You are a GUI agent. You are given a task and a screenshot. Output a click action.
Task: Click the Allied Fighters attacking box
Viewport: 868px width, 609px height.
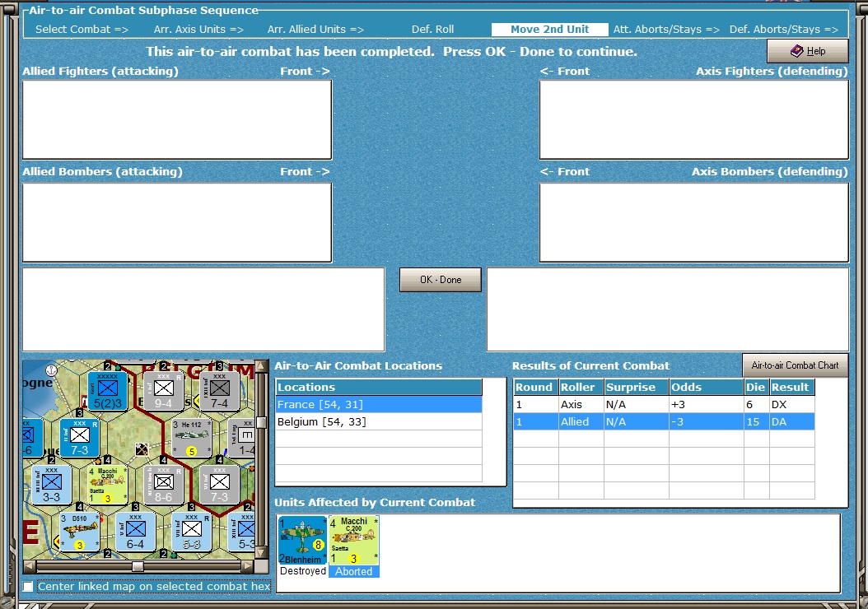tap(177, 119)
